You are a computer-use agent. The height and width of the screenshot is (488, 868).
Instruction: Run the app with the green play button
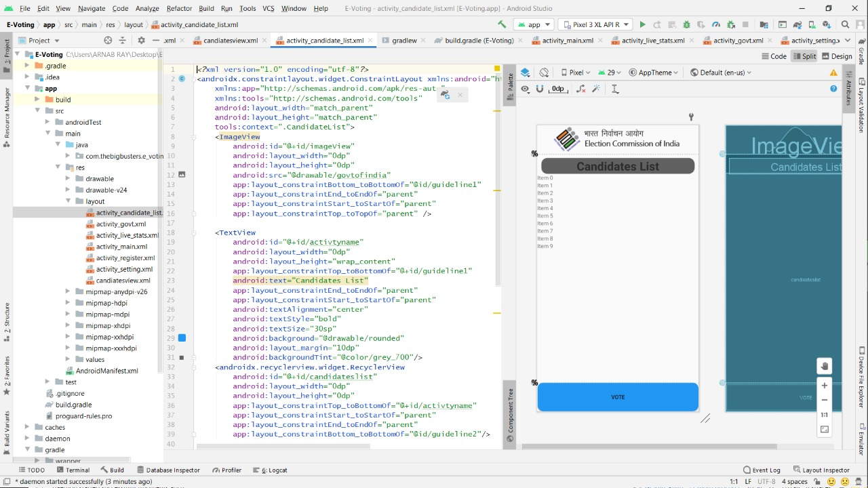click(x=642, y=24)
